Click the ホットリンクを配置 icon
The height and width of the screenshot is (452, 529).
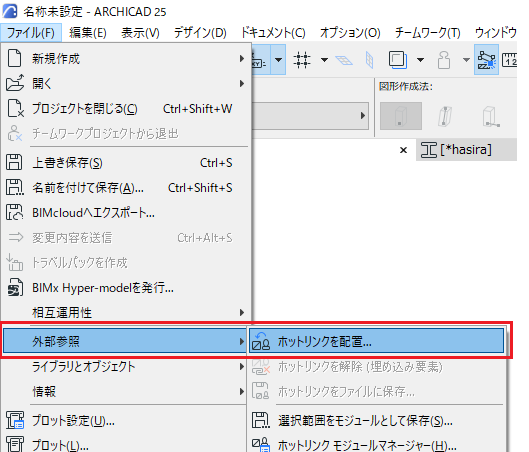[261, 341]
